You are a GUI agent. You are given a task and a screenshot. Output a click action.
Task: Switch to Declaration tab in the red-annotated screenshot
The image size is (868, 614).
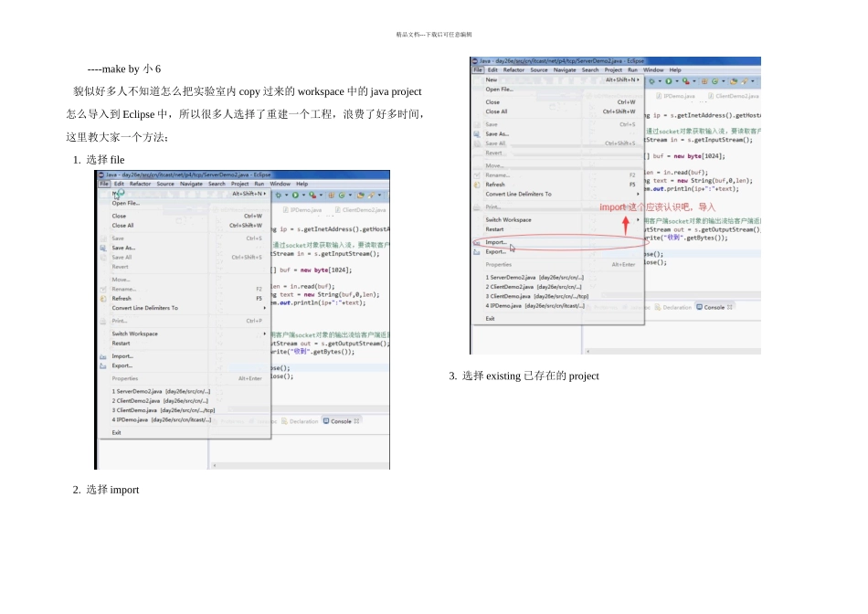point(673,307)
